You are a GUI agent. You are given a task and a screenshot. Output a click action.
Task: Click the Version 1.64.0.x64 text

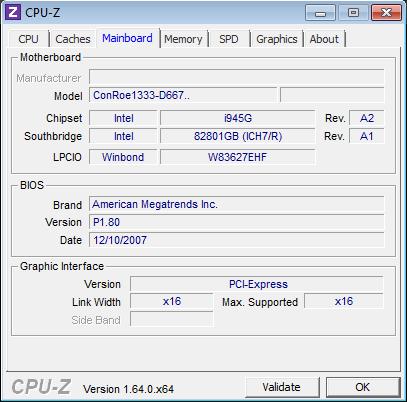tap(128, 389)
